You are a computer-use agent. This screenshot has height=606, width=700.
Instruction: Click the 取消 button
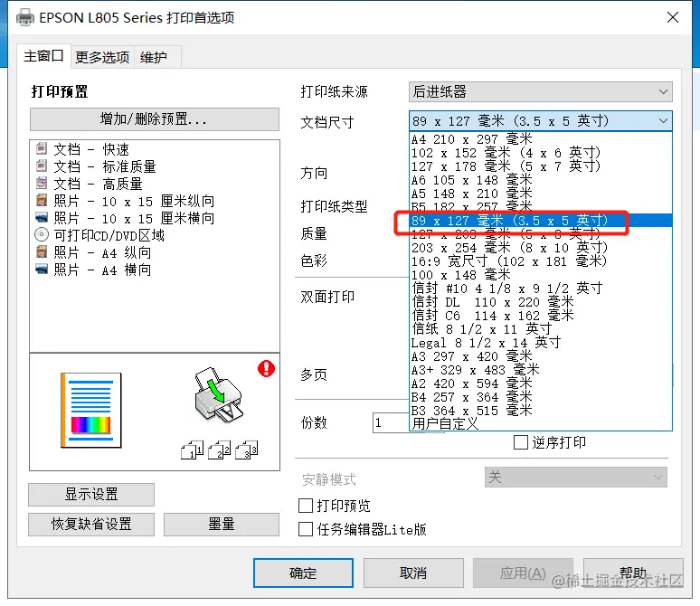(413, 573)
